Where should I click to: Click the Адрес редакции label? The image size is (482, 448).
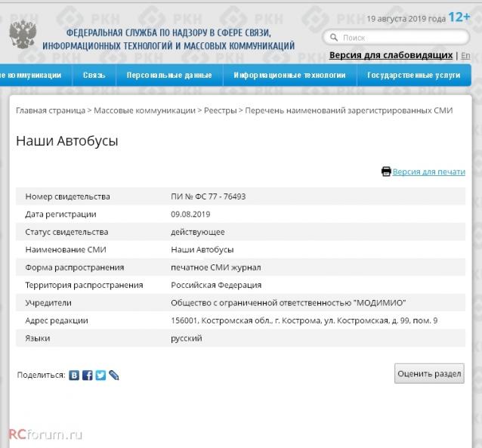coord(57,321)
